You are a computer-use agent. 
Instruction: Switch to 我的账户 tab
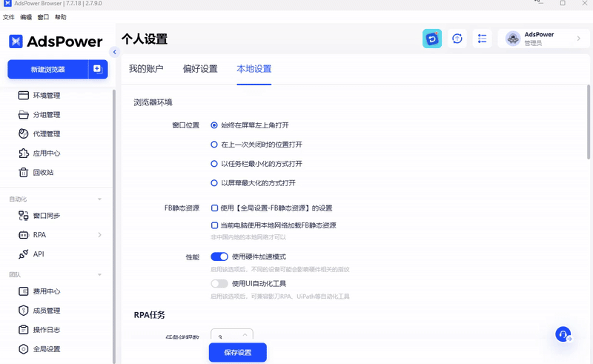[x=146, y=69]
